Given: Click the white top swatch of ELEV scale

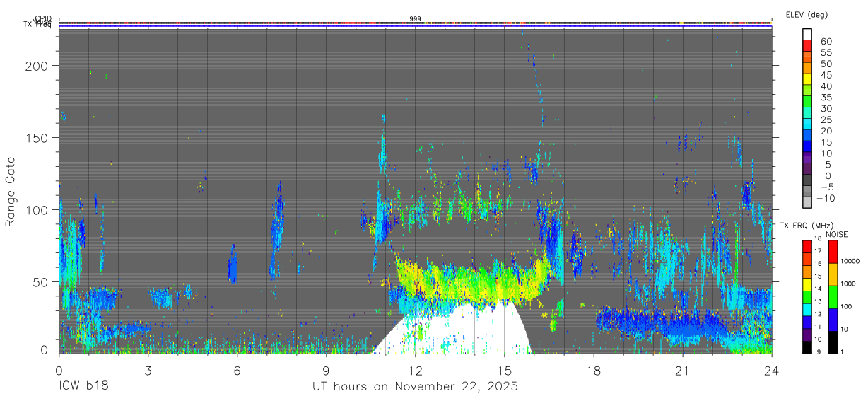Looking at the screenshot, I should click(807, 34).
